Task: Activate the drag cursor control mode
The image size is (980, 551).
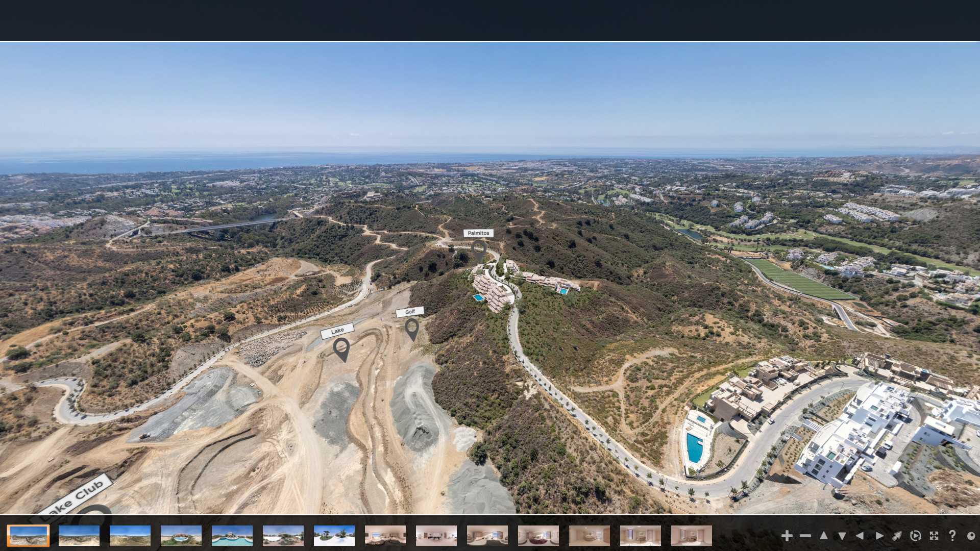Action: click(898, 536)
